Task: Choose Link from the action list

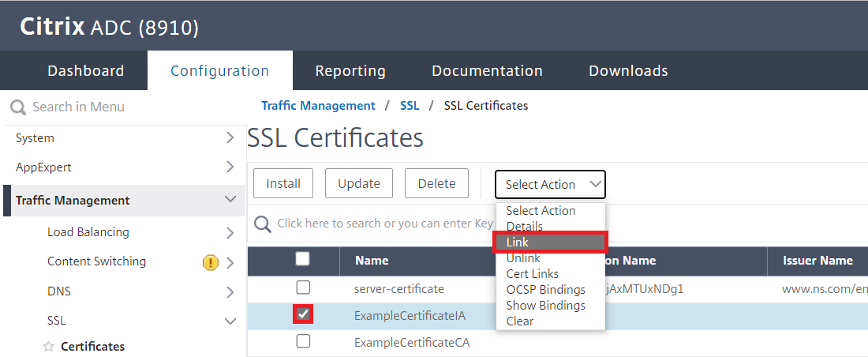Action: (550, 242)
